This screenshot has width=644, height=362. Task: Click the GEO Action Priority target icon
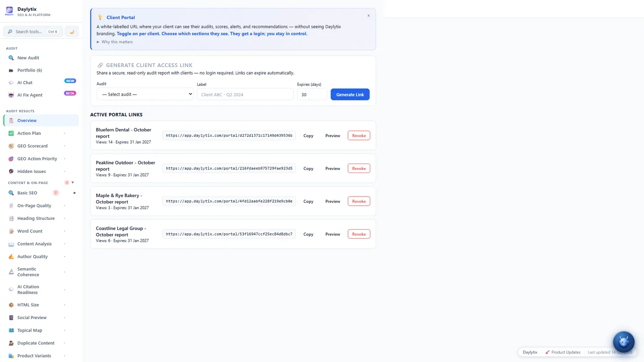pos(11,159)
